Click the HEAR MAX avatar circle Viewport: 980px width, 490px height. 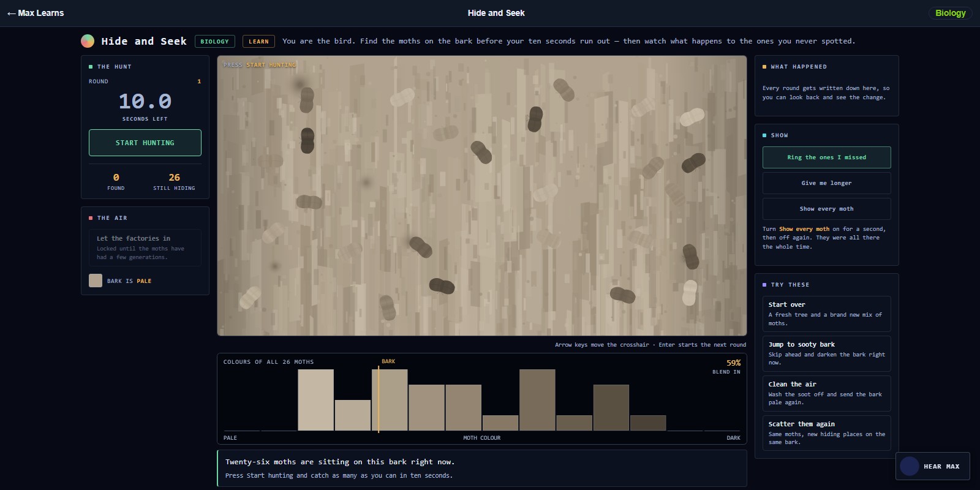(909, 466)
